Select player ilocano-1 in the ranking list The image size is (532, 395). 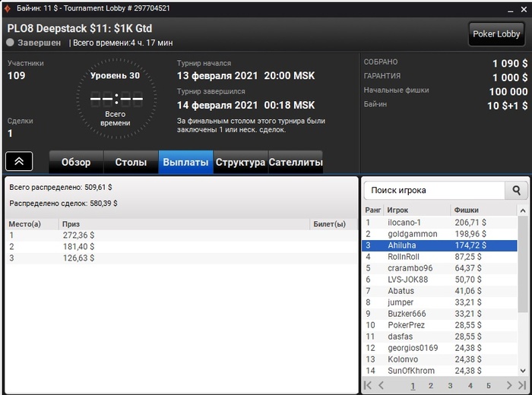click(x=440, y=223)
